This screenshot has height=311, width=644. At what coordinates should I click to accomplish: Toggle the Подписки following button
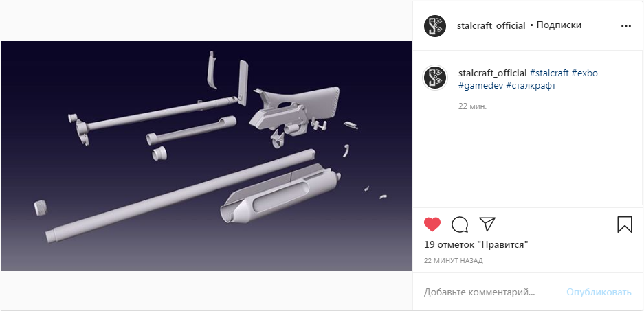point(559,25)
